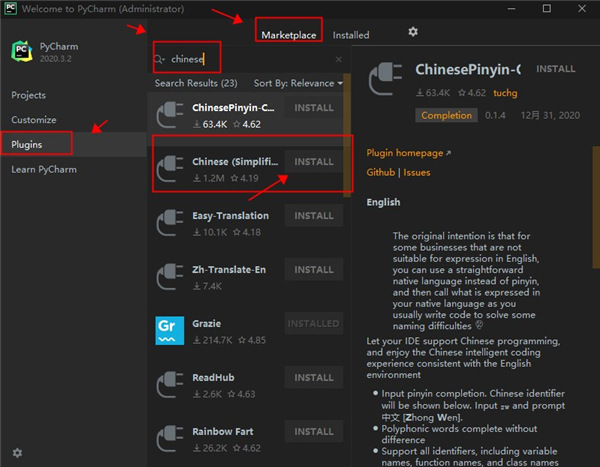Install the Chinese (Simplified) plugin

click(x=314, y=162)
